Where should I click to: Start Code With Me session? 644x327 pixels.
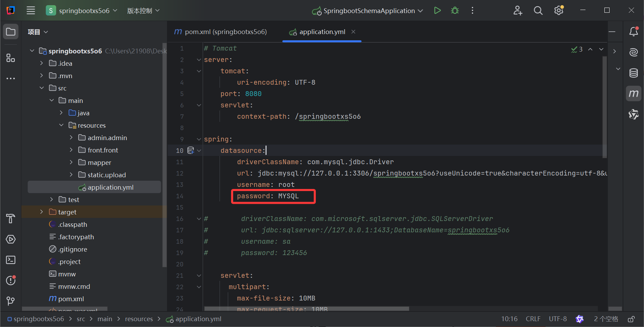(518, 11)
